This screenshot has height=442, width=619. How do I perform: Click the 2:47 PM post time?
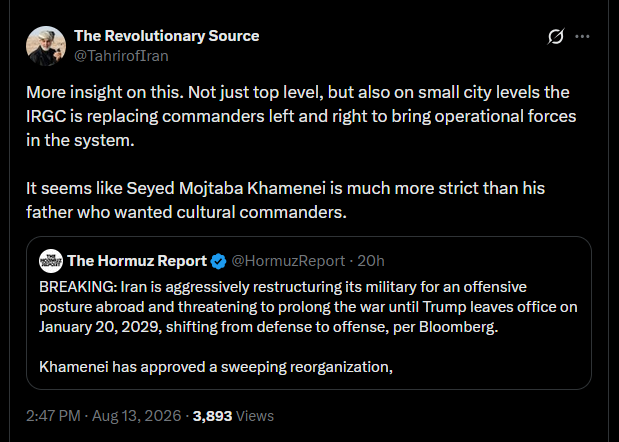[53, 416]
